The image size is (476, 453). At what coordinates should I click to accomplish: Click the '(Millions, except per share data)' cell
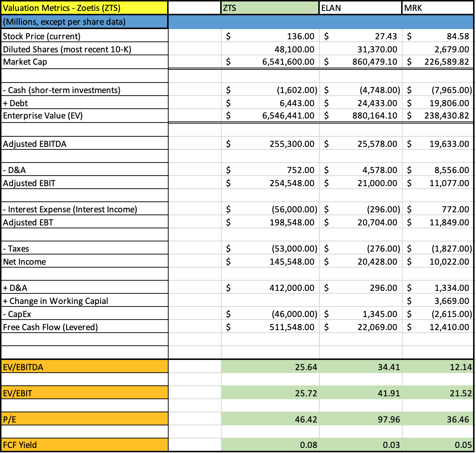pyautogui.click(x=84, y=22)
